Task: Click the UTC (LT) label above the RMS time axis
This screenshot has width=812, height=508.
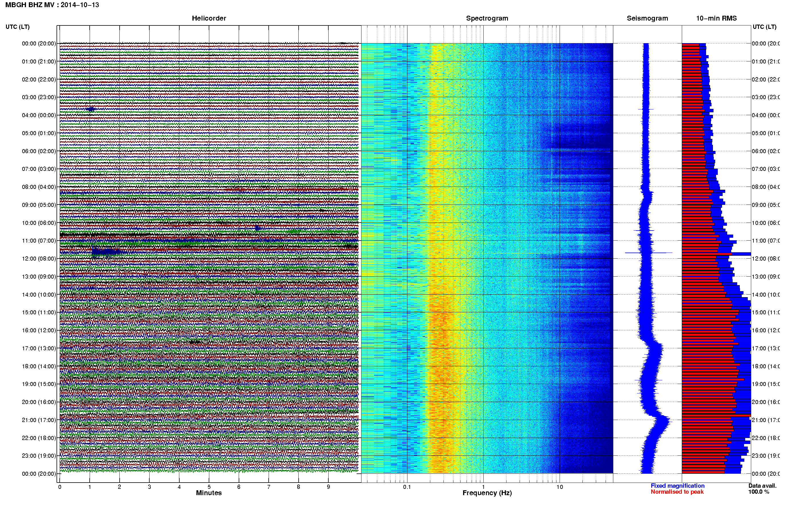Action: click(764, 27)
